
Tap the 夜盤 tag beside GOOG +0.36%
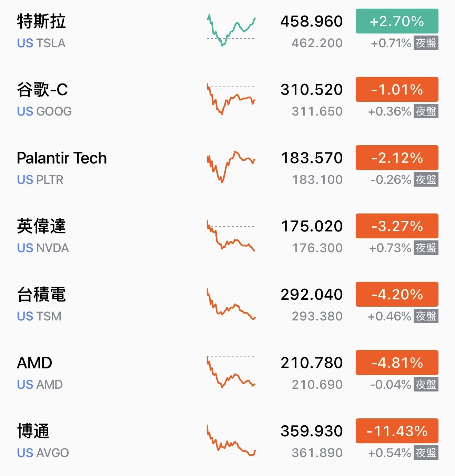click(426, 111)
